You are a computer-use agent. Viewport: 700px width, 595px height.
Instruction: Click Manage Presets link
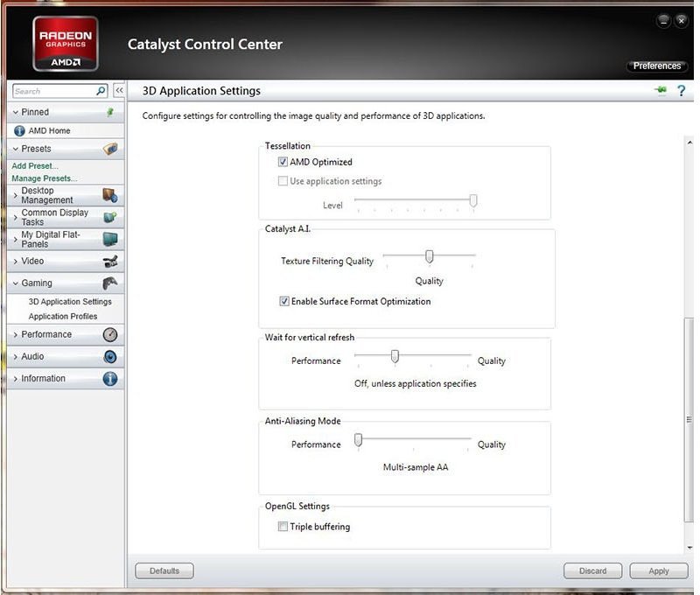click(x=45, y=178)
